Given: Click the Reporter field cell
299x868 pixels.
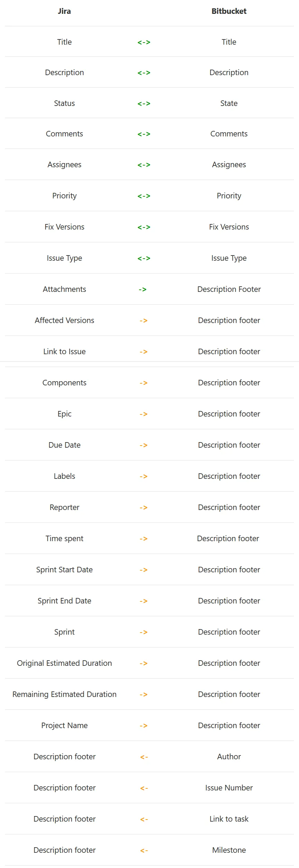Looking at the screenshot, I should [x=64, y=507].
